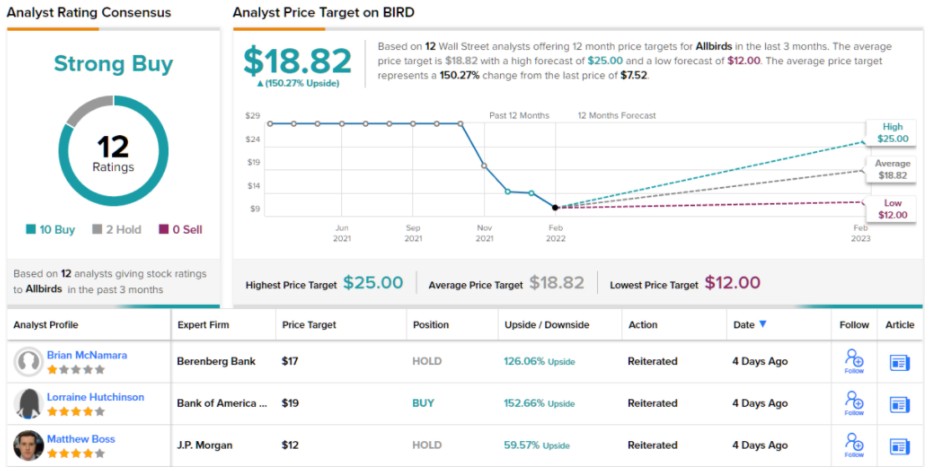936x471 pixels.
Task: Click the Feb 2022 chart data point
Action: [x=555, y=208]
